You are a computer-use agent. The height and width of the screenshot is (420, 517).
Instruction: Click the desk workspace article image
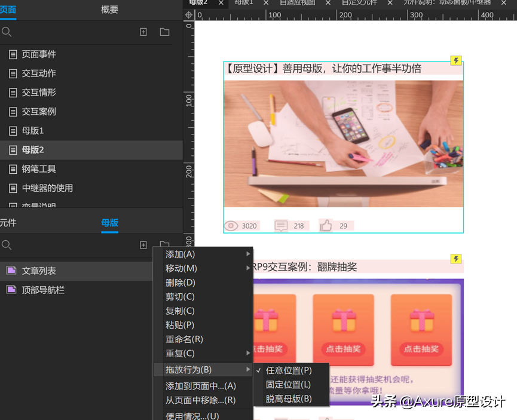click(343, 144)
